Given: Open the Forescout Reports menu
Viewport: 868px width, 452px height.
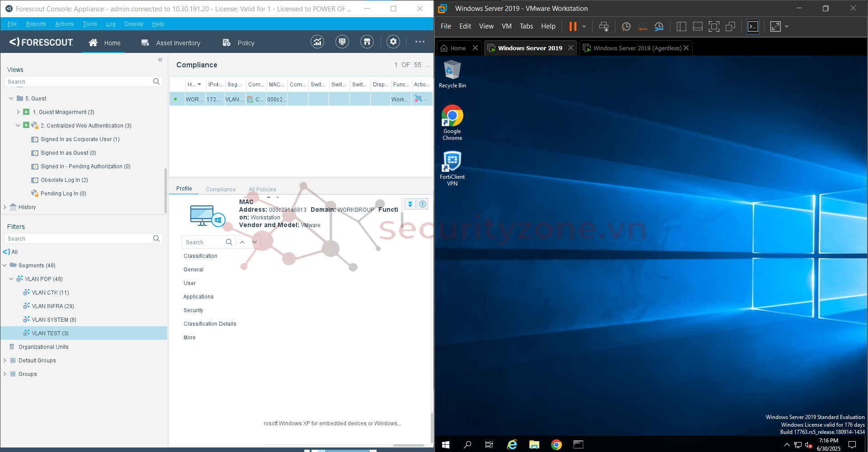Looking at the screenshot, I should pos(36,24).
